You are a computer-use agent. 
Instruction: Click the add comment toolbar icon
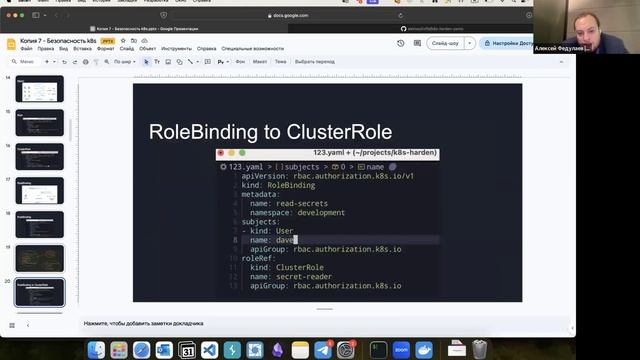[208, 62]
